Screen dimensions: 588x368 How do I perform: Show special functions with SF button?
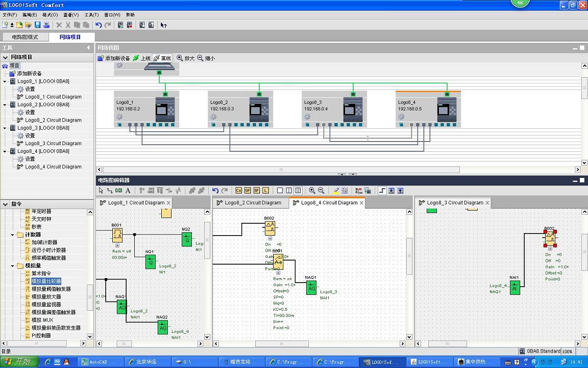[257, 190]
